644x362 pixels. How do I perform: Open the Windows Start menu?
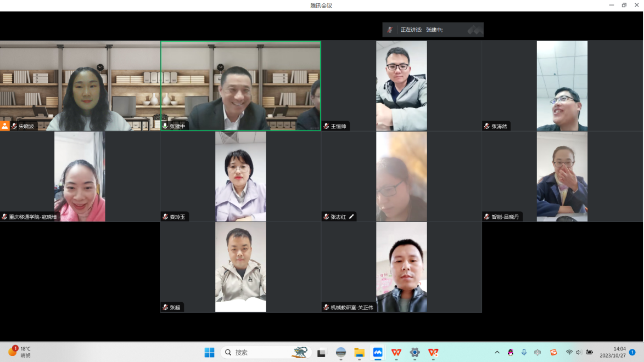click(210, 353)
